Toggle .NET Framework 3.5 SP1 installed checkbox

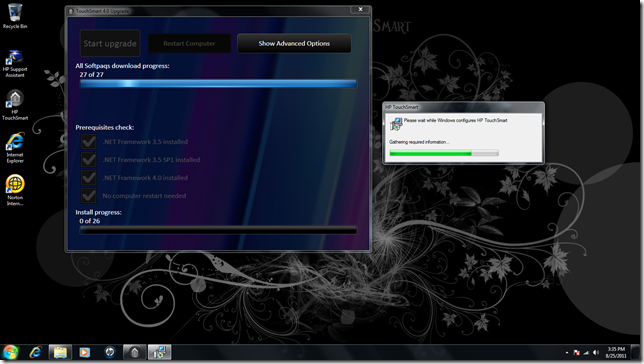pos(89,160)
